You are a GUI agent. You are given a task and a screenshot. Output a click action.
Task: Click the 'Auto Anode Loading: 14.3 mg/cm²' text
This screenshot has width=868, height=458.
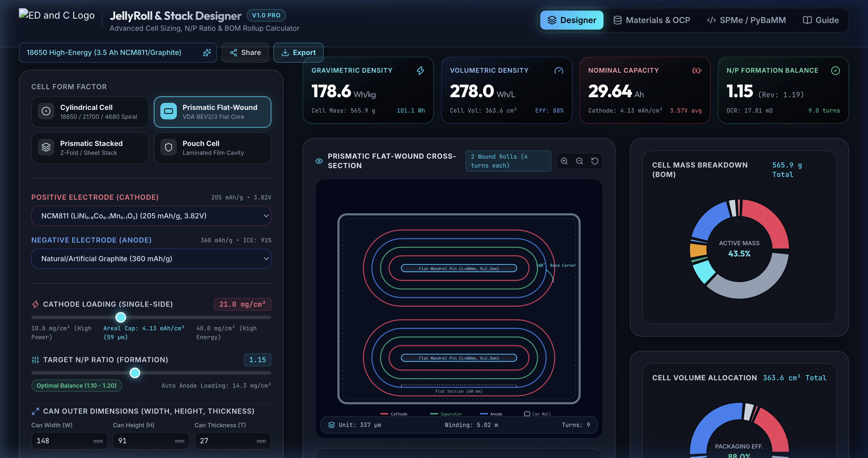tap(216, 386)
